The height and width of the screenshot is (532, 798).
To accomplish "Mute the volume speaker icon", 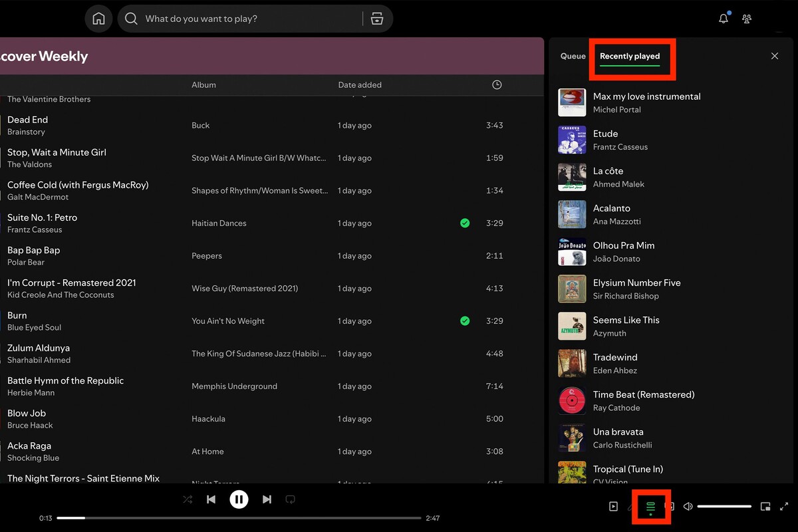I will [688, 507].
